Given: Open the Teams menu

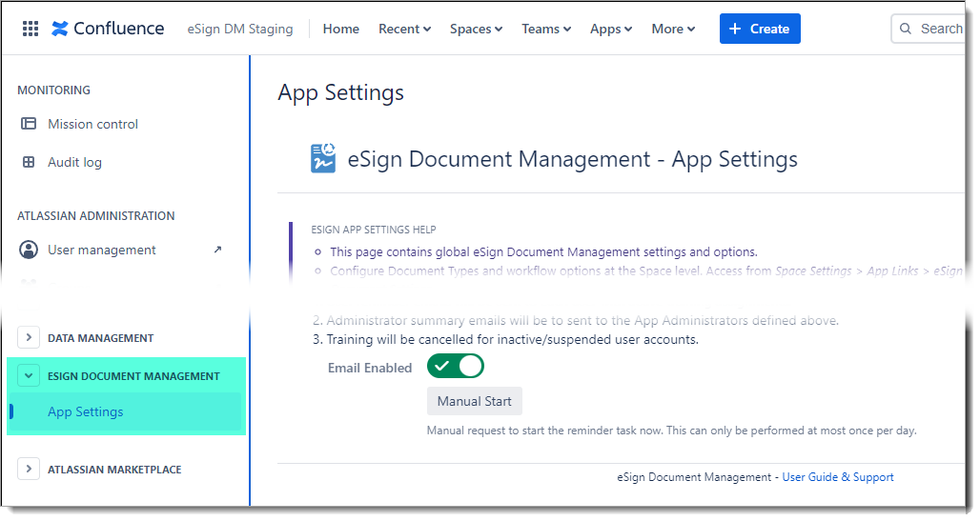Looking at the screenshot, I should [x=546, y=29].
